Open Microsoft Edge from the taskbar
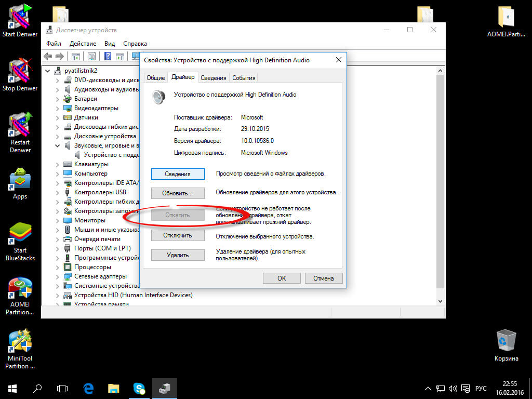This screenshot has width=532, height=399. pos(88,389)
